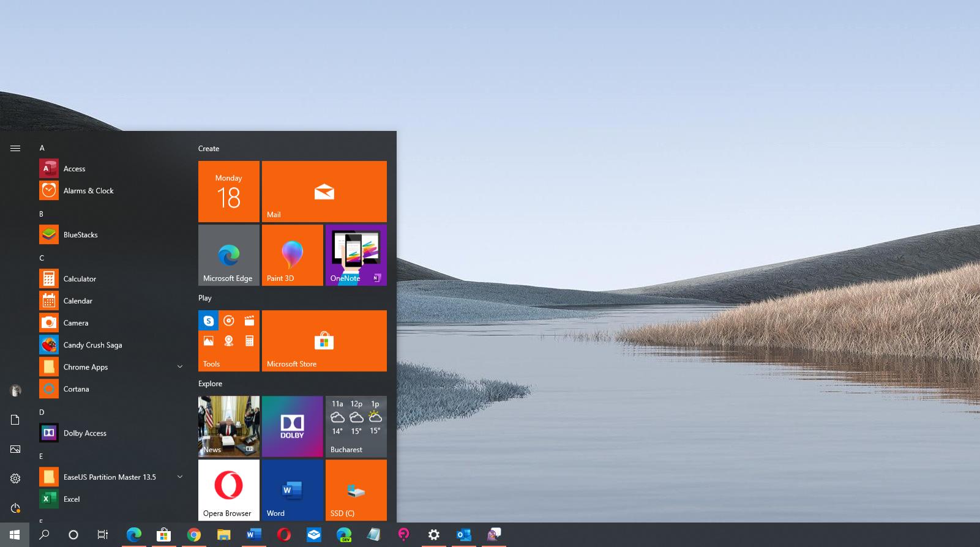Click the Explore group header
The image size is (980, 547).
pos(210,384)
